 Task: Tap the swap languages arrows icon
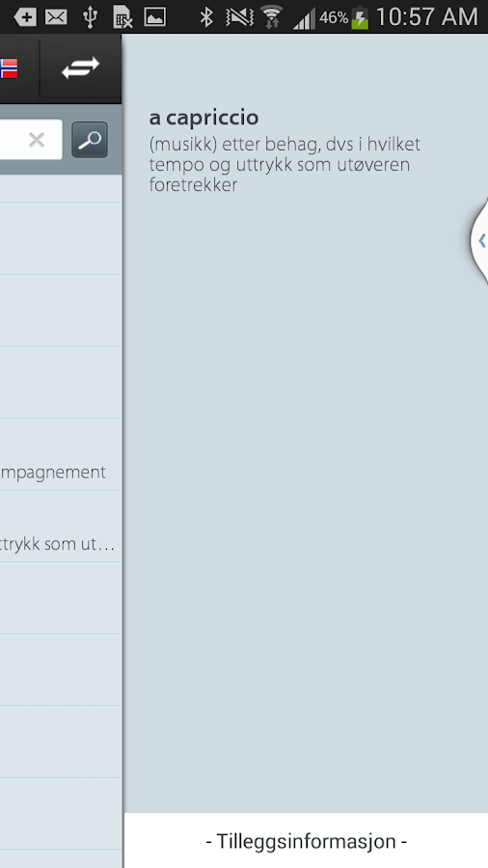point(80,68)
